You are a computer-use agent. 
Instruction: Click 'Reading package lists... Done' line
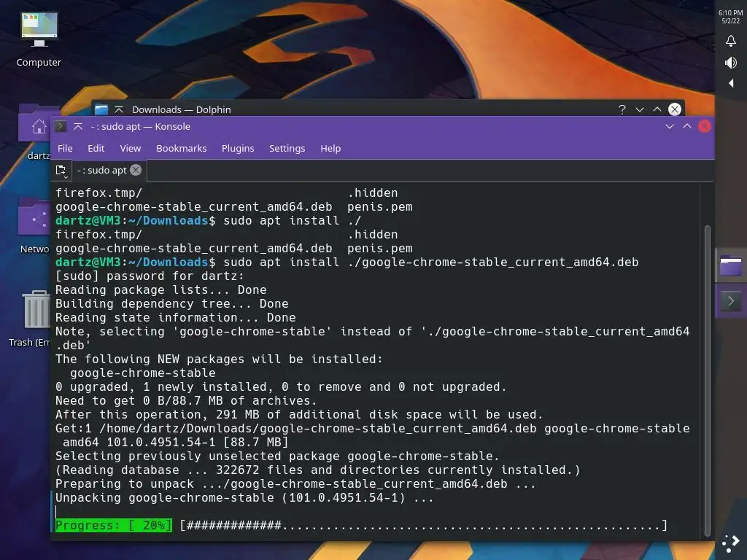tap(161, 289)
